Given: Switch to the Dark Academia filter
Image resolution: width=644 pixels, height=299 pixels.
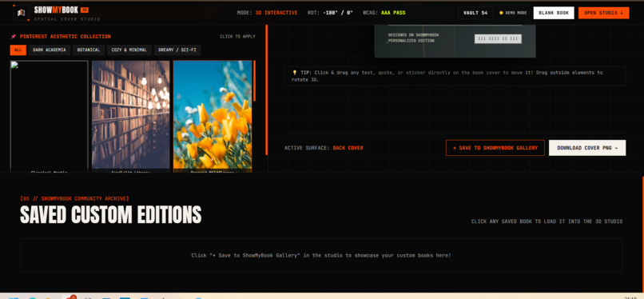Looking at the screenshot, I should click(x=50, y=50).
